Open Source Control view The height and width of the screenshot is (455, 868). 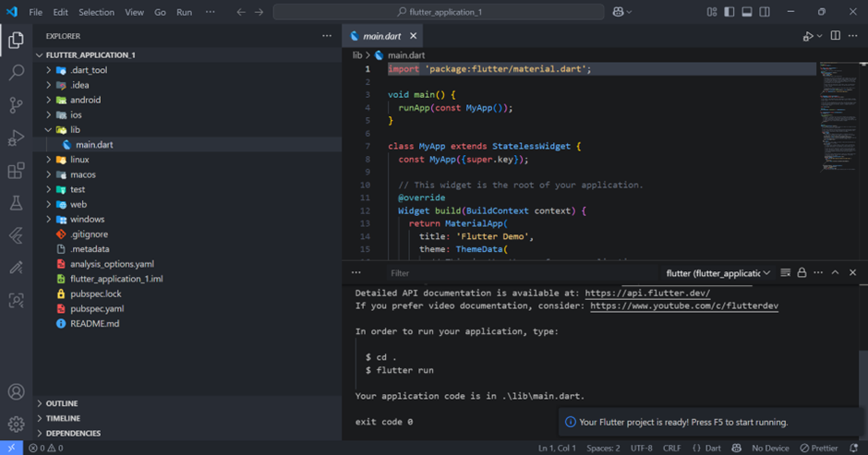[16, 105]
